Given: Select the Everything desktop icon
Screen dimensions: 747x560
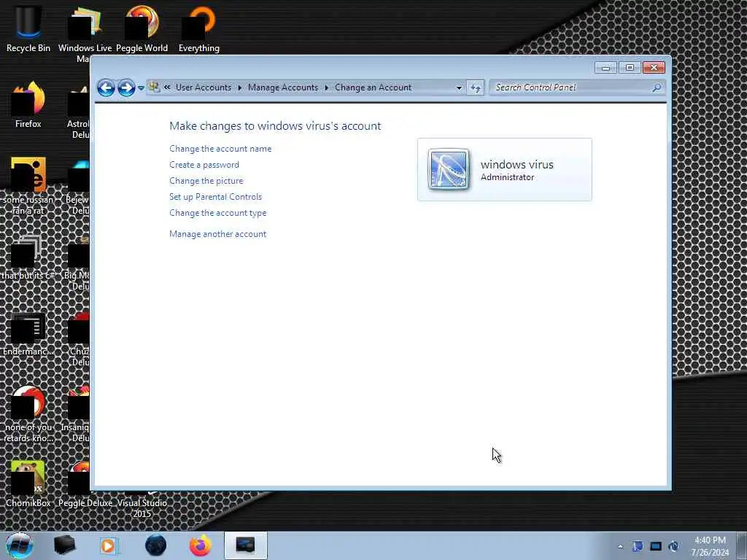Looking at the screenshot, I should click(x=199, y=28).
